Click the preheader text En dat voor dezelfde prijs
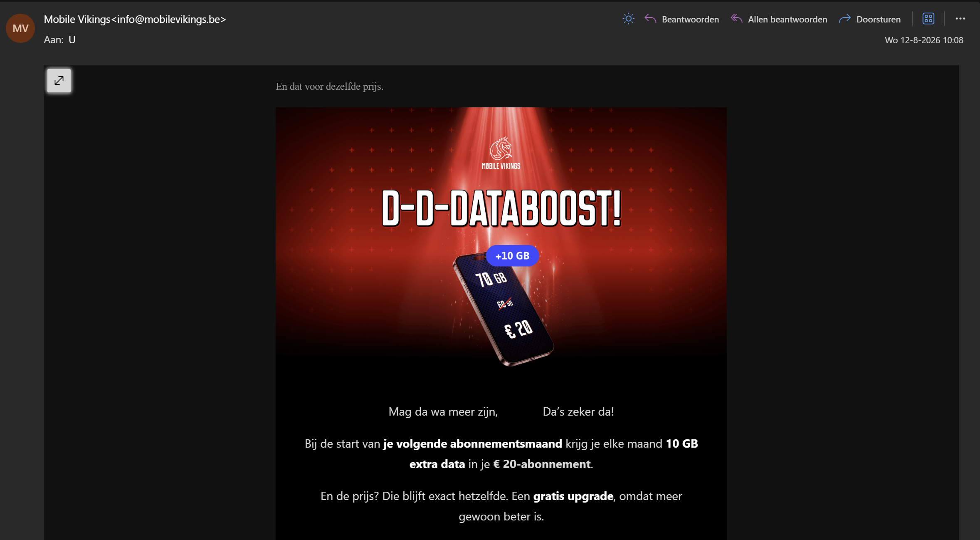This screenshot has height=540, width=980. [329, 87]
